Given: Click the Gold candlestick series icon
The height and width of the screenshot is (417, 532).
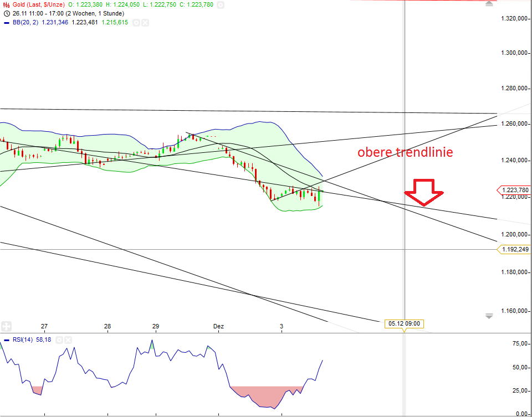Looking at the screenshot, I should (x=5, y=5).
